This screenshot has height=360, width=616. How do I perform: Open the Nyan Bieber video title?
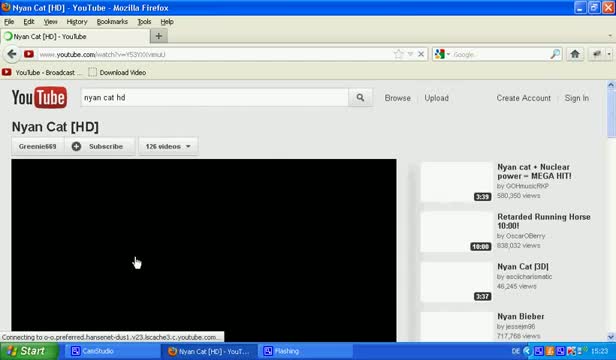(x=521, y=316)
